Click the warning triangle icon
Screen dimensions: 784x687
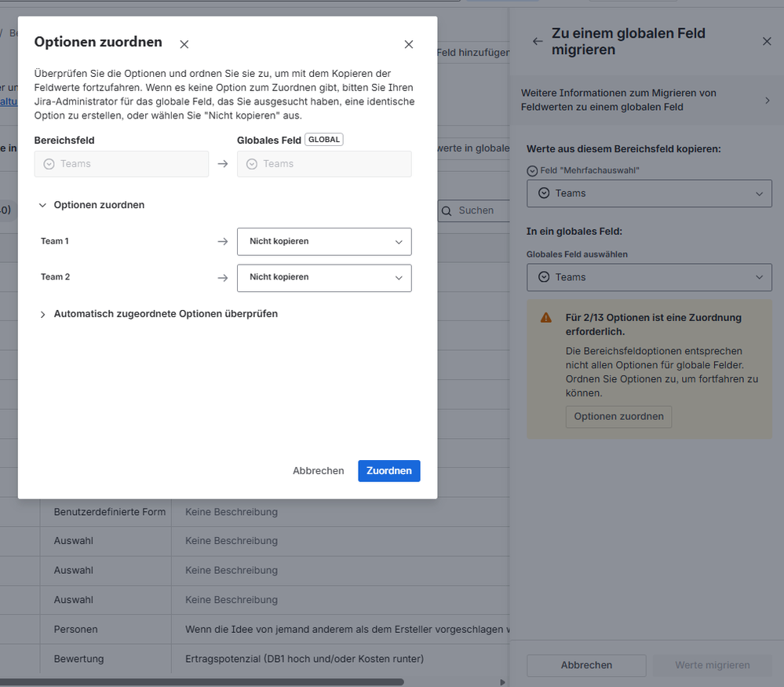(546, 318)
